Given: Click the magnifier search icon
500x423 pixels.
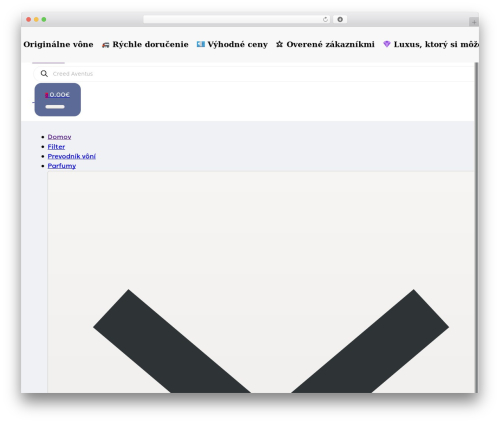Looking at the screenshot, I should [44, 74].
